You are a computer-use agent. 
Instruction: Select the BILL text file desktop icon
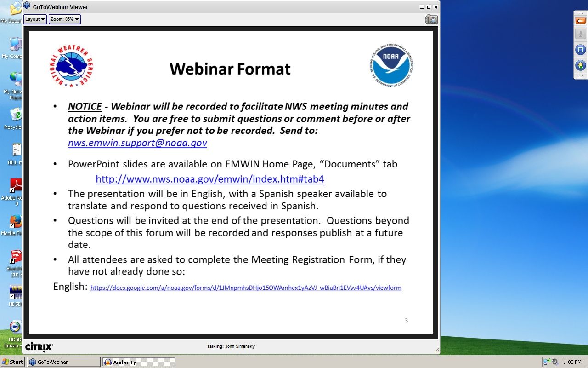click(15, 154)
